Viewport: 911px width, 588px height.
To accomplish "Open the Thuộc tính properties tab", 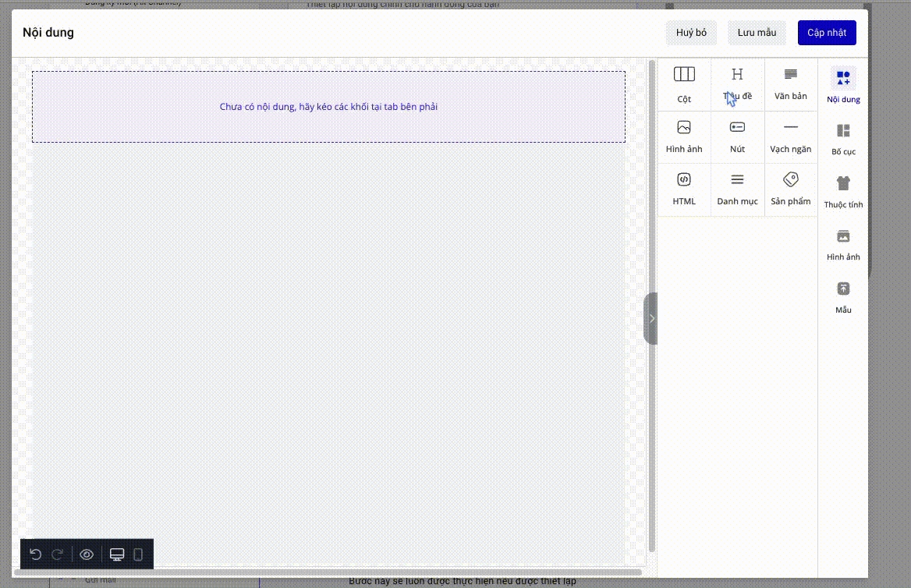I will click(843, 192).
